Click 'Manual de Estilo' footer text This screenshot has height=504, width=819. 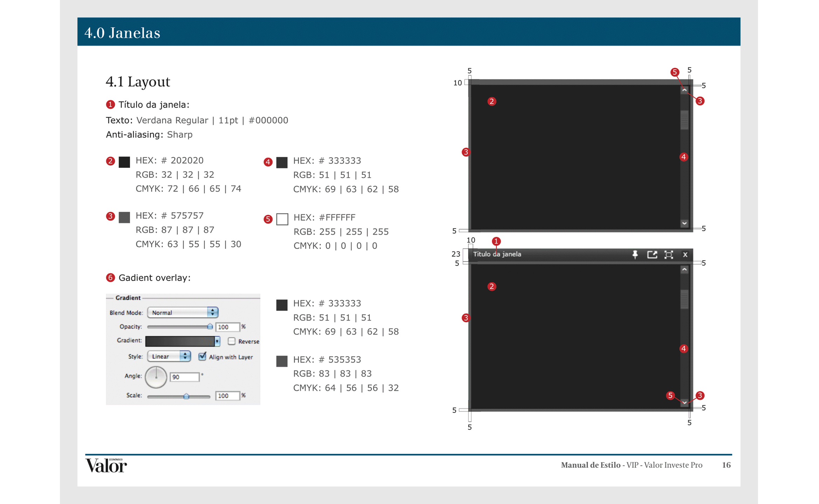(x=591, y=465)
